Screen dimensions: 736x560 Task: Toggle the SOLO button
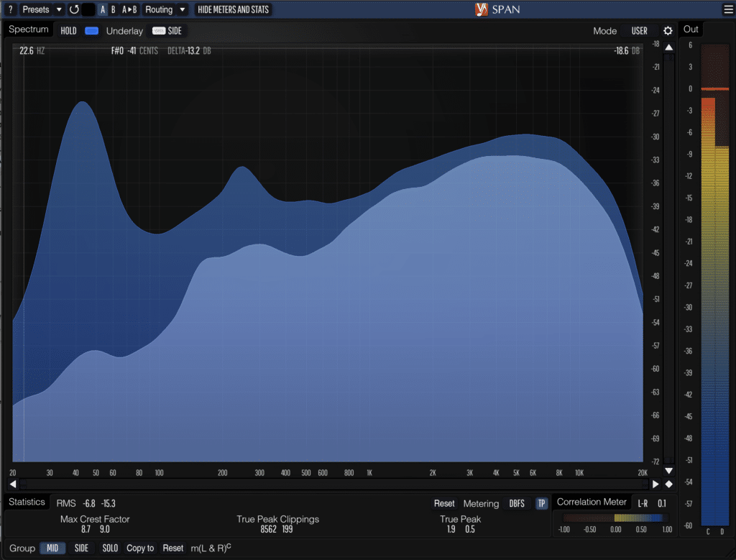[110, 548]
